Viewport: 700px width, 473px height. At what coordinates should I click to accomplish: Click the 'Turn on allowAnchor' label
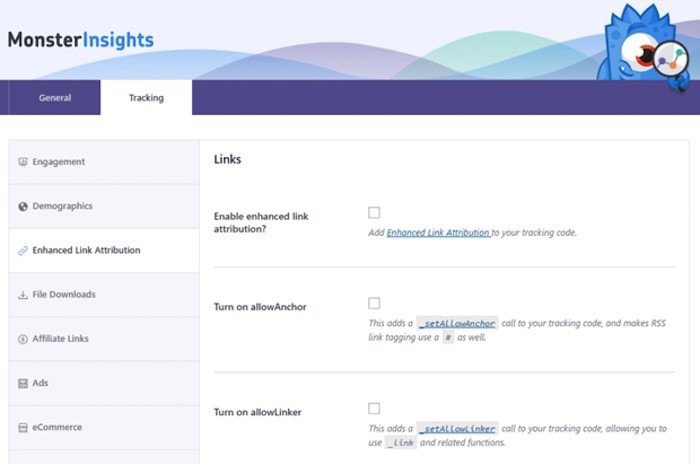[260, 307]
